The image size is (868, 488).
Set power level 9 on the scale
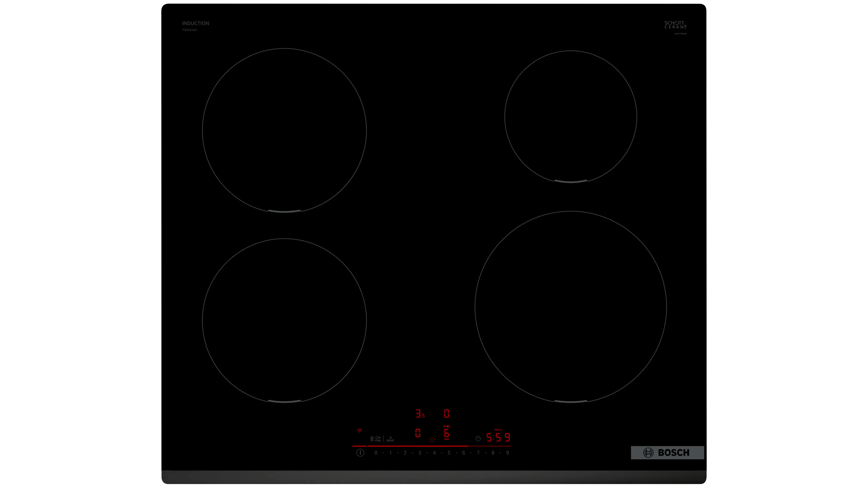[x=507, y=453]
